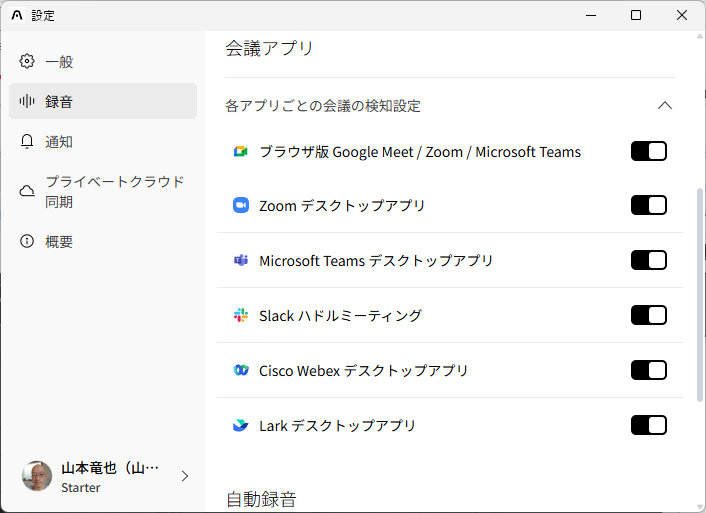Go to プライベートクラウド同期 settings
This screenshot has height=513, width=706.
pyautogui.click(x=114, y=191)
